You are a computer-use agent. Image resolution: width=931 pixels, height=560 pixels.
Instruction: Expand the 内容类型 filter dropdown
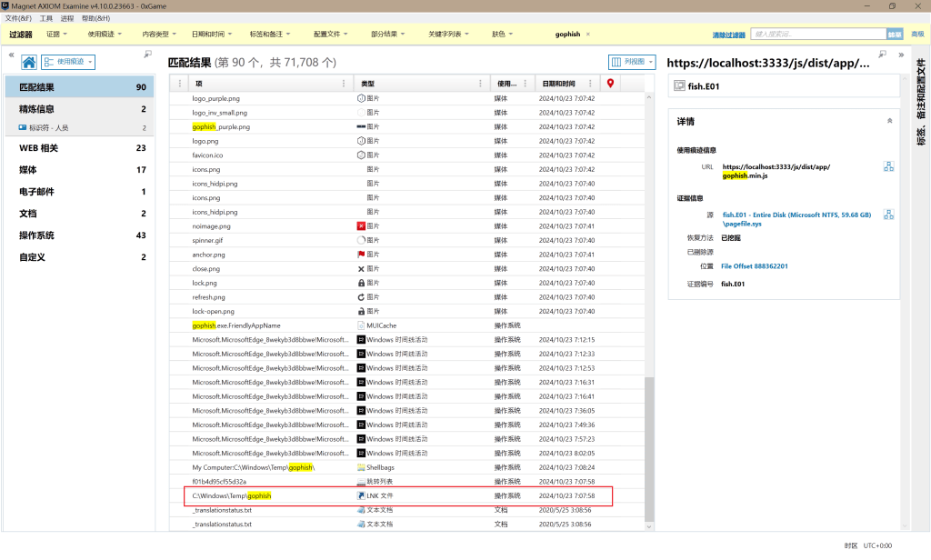coord(160,35)
